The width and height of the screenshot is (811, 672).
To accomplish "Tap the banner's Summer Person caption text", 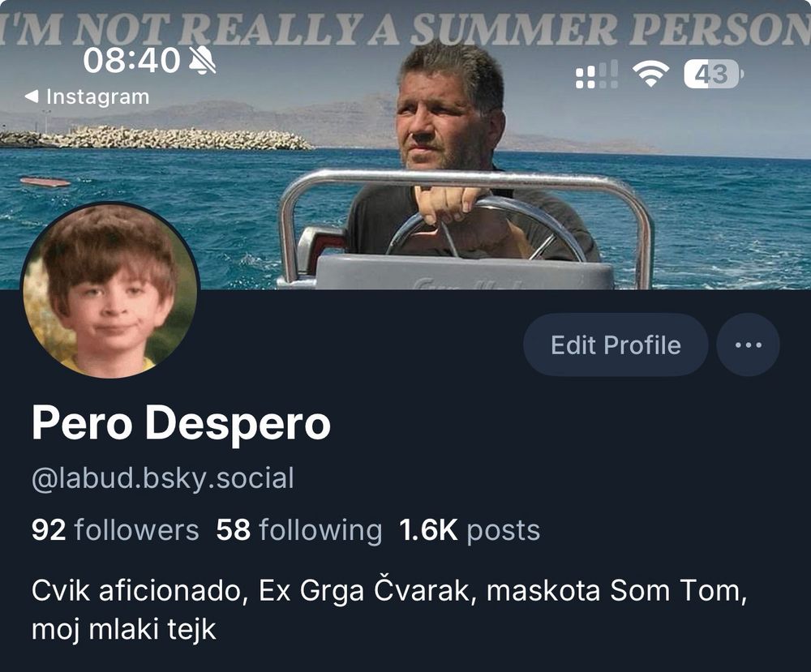I will tap(405, 28).
